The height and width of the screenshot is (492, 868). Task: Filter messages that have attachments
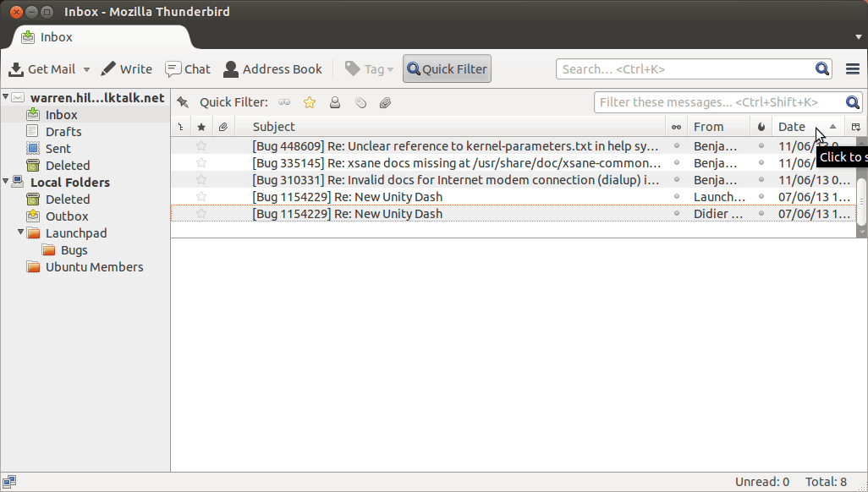click(385, 102)
